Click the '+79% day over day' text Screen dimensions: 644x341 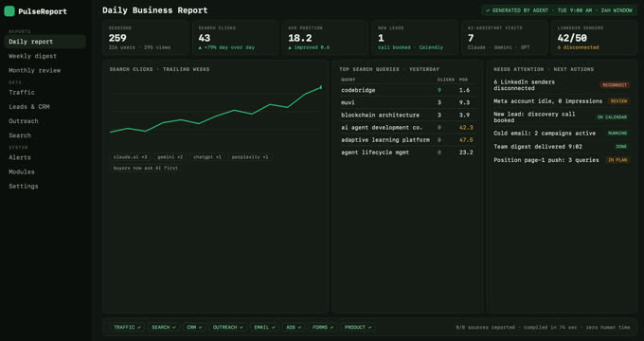(226, 47)
